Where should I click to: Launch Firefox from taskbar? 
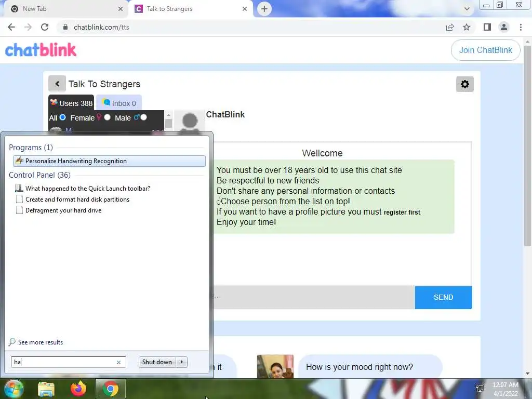tap(78, 389)
